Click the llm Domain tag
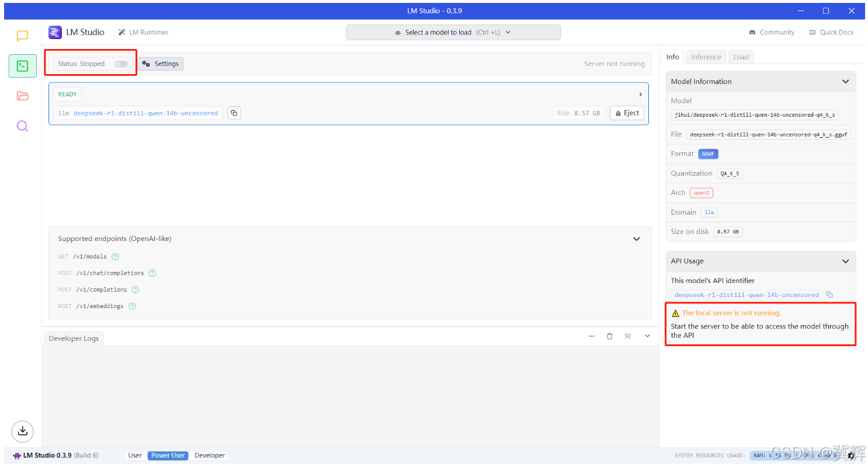868x468 pixels. pos(709,212)
